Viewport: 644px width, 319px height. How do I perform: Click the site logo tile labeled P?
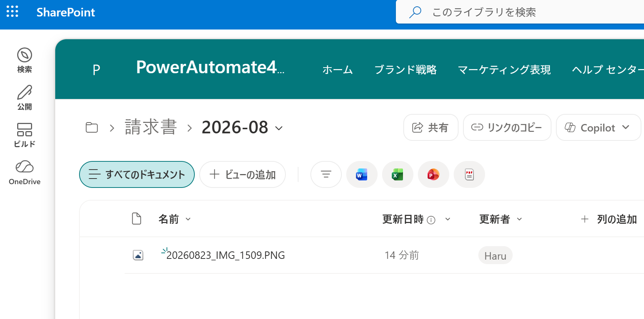coord(96,69)
